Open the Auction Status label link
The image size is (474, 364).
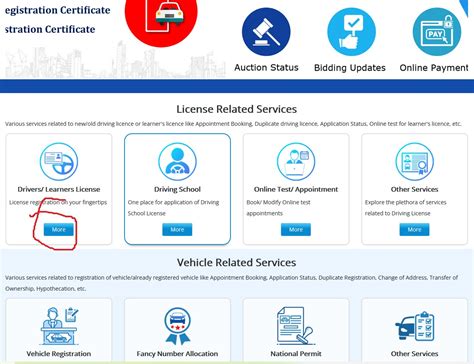point(266,68)
